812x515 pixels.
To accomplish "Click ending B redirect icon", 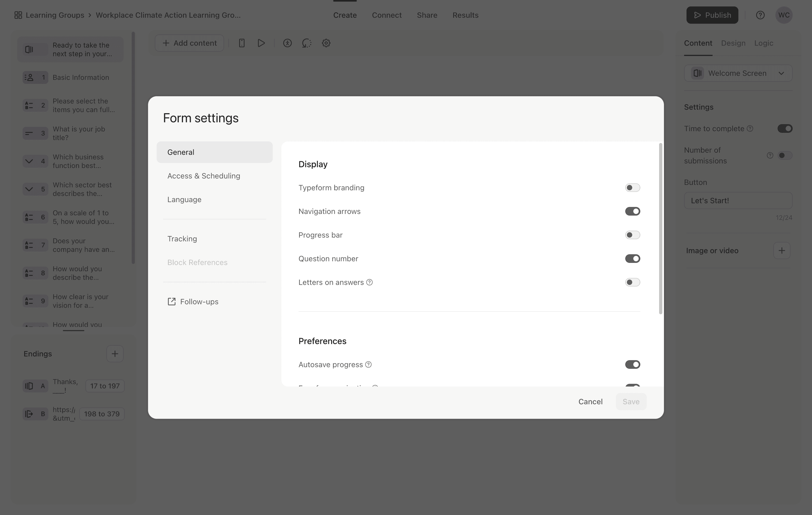I will [29, 414].
